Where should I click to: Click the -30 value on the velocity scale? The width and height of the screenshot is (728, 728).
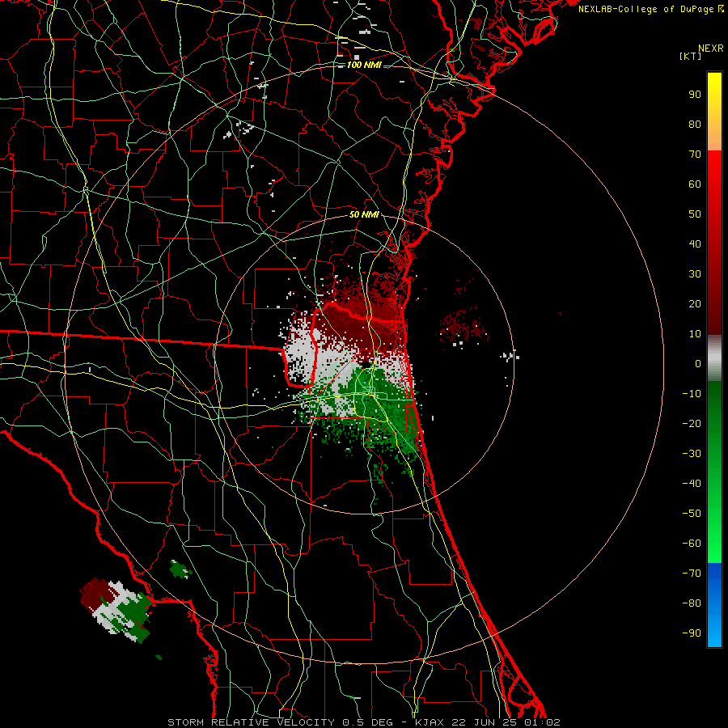coord(692,454)
